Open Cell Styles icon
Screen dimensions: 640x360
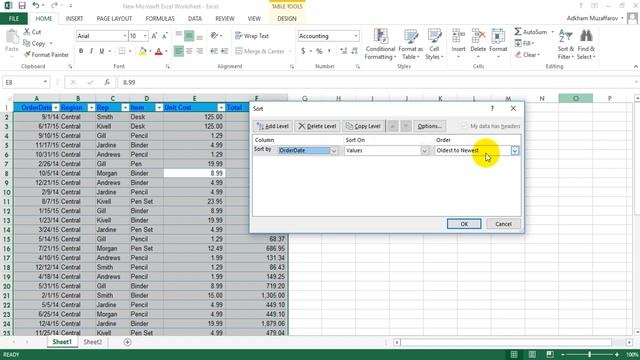pos(434,36)
